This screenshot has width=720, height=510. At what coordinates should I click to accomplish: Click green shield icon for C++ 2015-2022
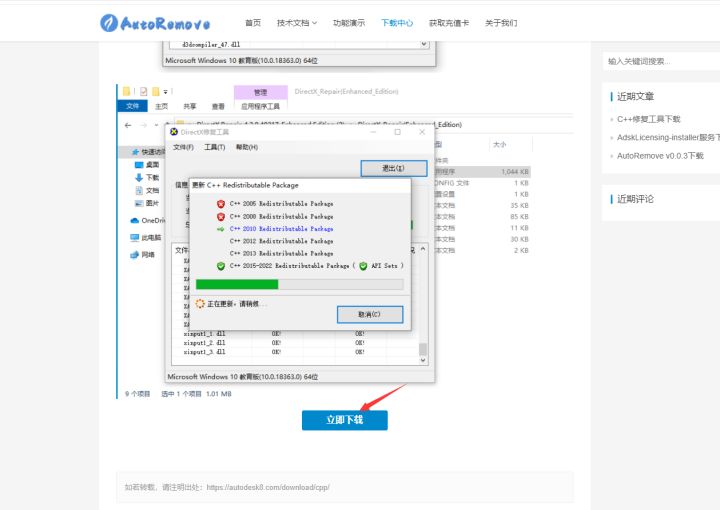(x=221, y=266)
